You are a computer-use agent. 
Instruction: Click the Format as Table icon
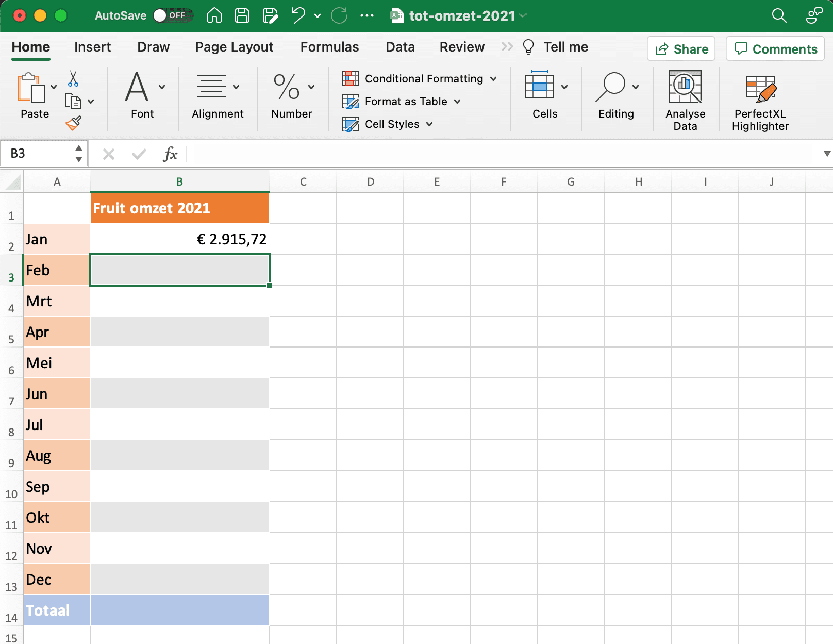351,101
